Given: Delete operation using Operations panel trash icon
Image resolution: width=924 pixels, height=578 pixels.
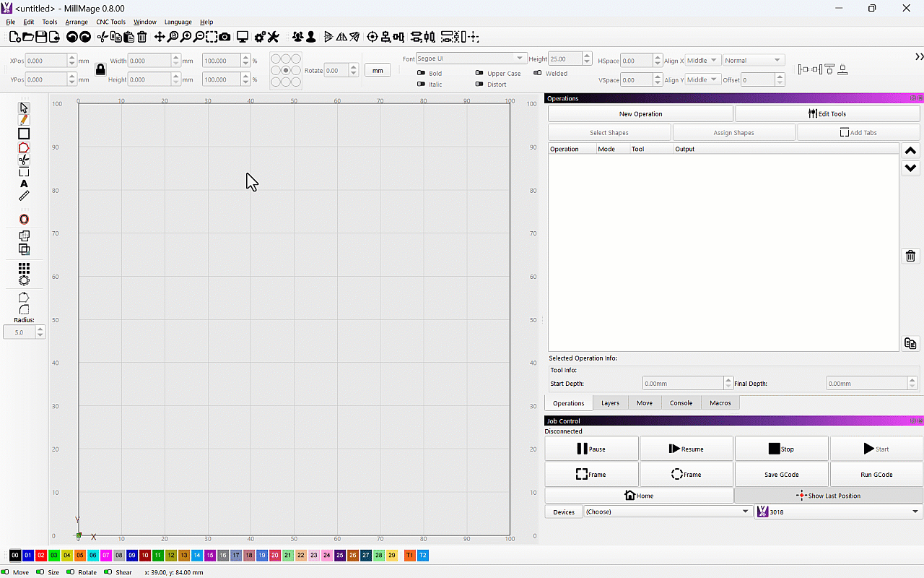Looking at the screenshot, I should pyautogui.click(x=910, y=256).
